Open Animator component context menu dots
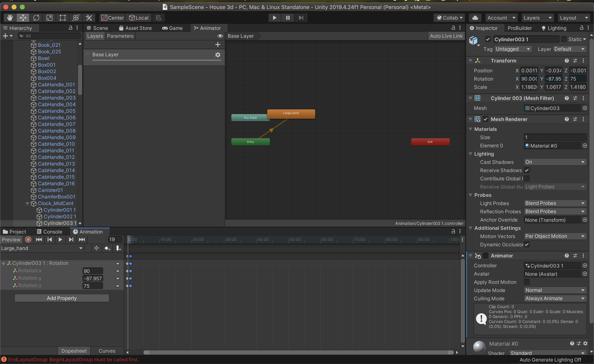 (x=583, y=256)
